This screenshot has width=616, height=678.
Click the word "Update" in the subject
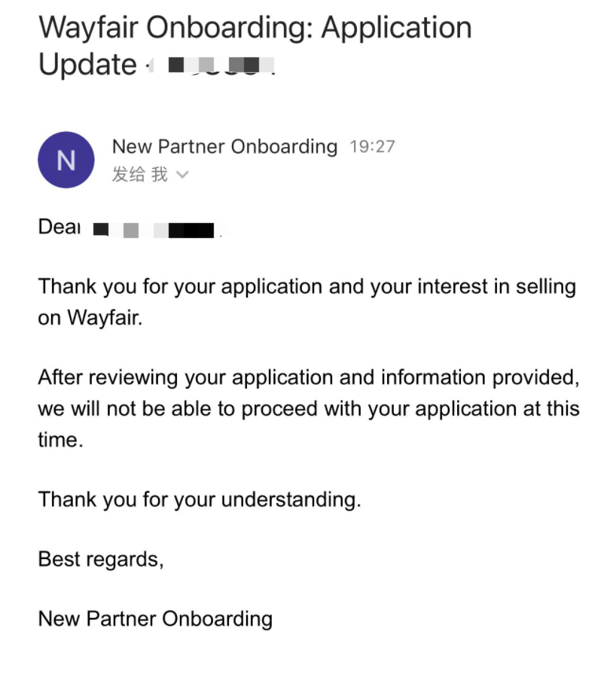(87, 65)
